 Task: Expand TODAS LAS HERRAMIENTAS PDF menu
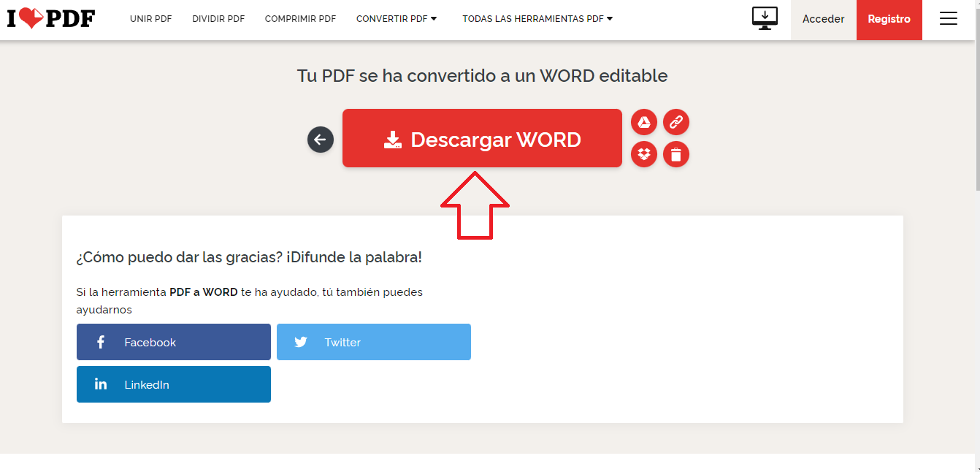537,19
